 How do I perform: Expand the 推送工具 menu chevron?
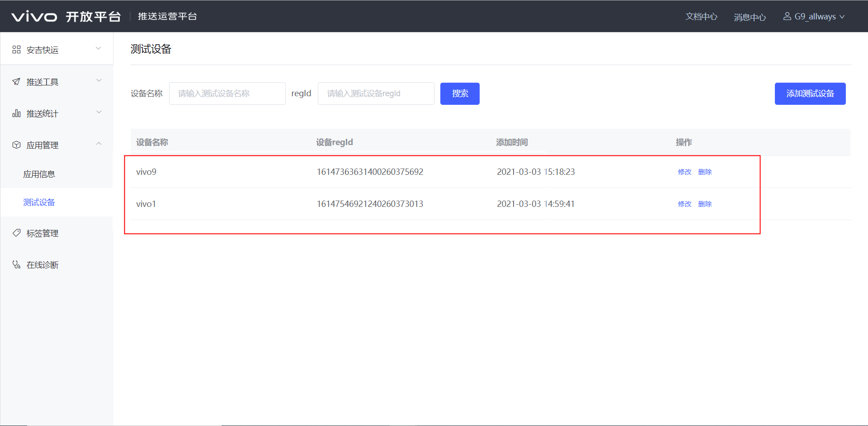[99, 80]
